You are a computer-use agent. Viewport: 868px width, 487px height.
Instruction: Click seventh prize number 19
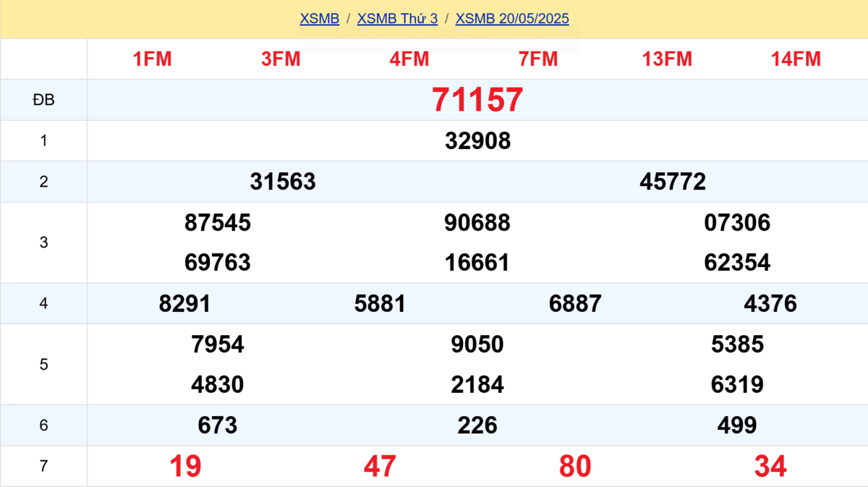click(x=185, y=467)
